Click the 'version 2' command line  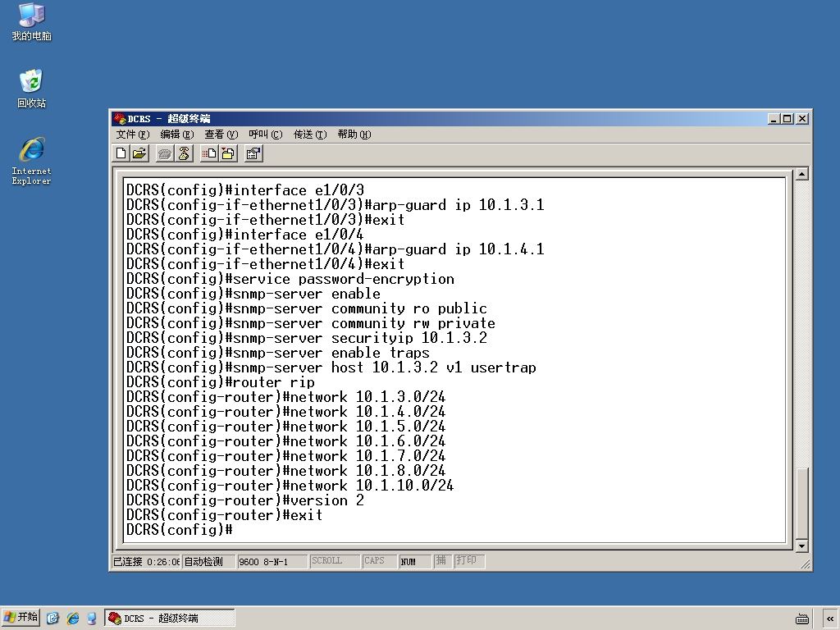pyautogui.click(x=244, y=500)
